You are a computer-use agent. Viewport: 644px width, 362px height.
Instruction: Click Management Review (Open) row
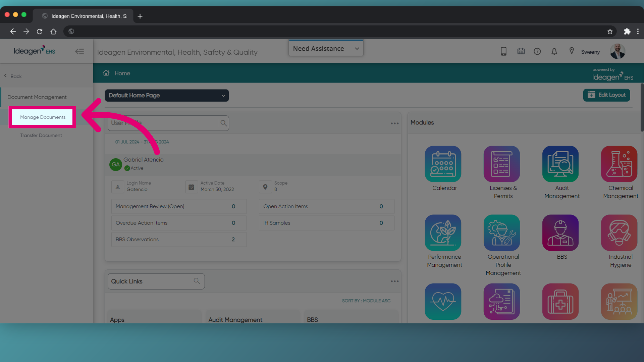coord(179,206)
